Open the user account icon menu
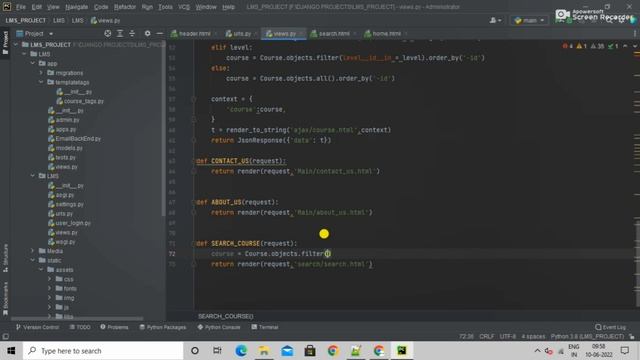Image resolution: width=640 pixels, height=360 pixels. (x=495, y=20)
